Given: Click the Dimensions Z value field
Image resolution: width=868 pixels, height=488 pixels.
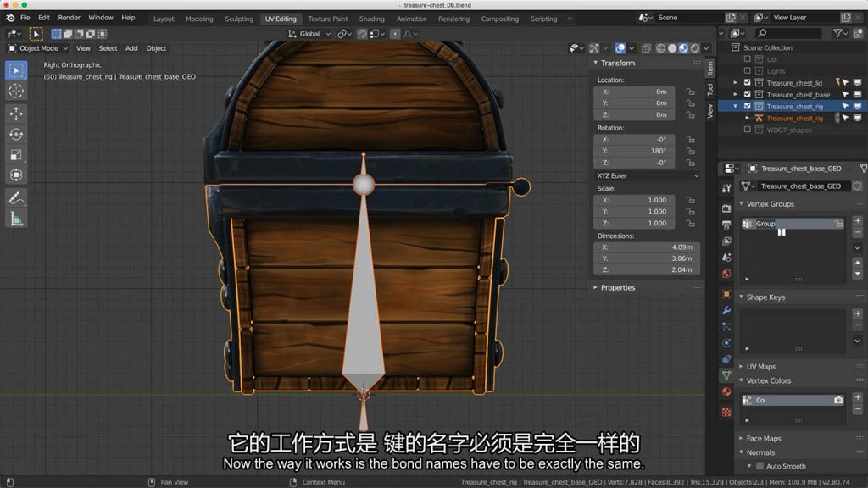Looking at the screenshot, I should 647,270.
